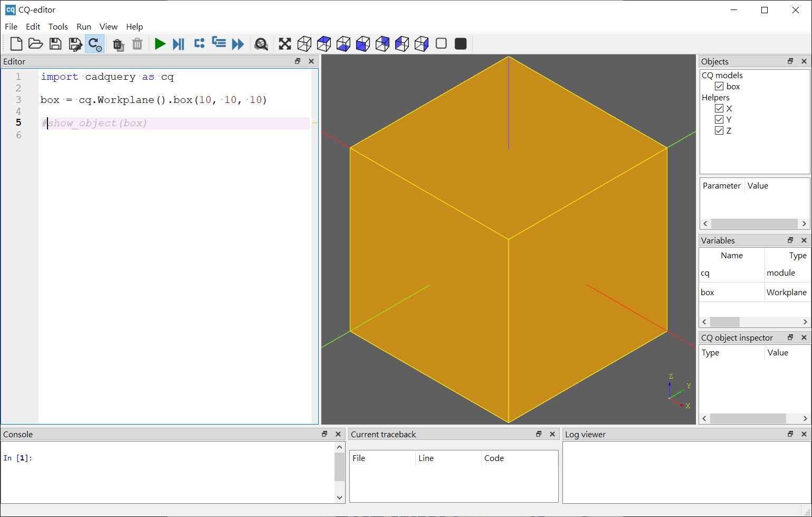812x517 pixels.
Task: Float the Console panel
Action: coord(324,434)
